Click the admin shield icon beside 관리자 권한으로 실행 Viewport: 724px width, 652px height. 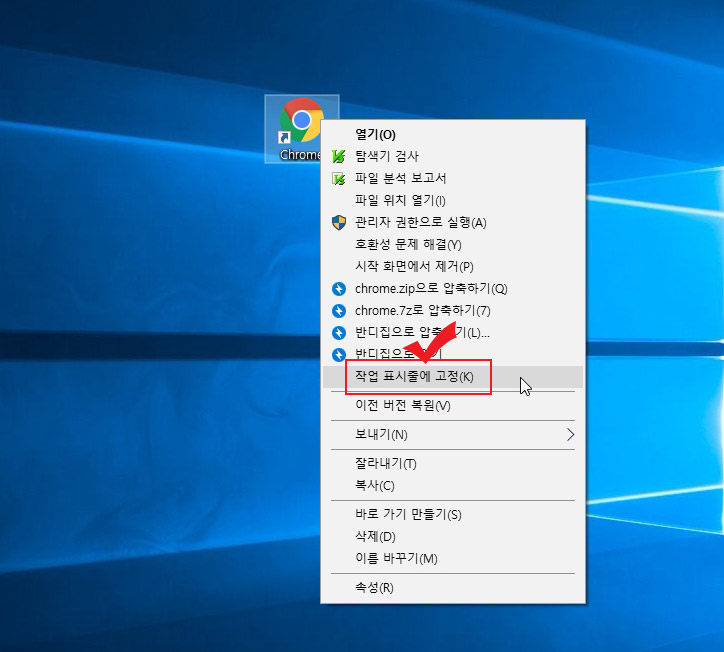(x=338, y=223)
